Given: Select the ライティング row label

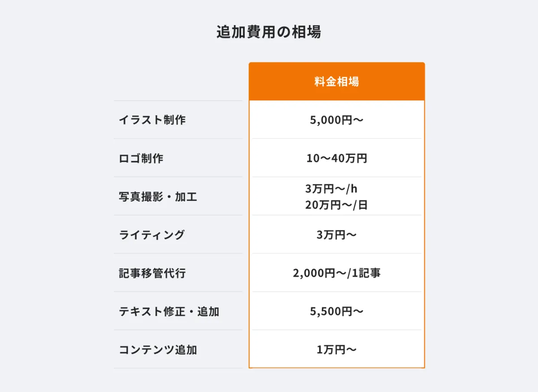Looking at the screenshot, I should click(152, 235).
